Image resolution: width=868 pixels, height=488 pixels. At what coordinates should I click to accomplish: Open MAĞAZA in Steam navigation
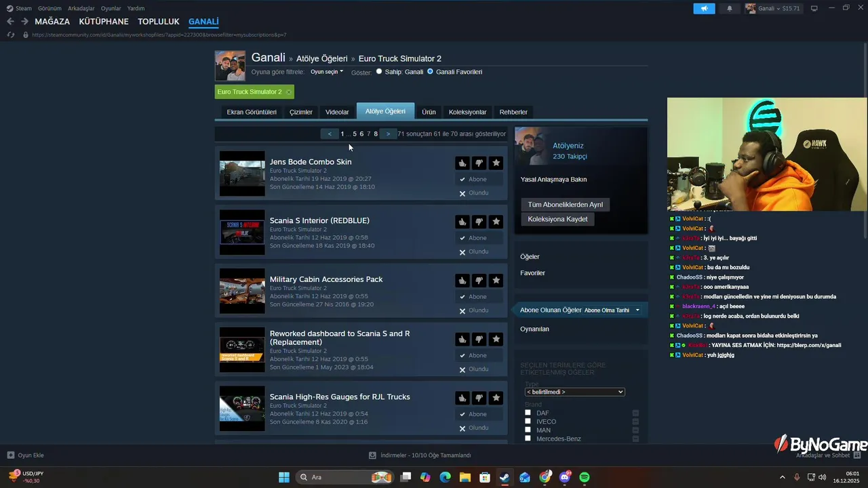52,22
